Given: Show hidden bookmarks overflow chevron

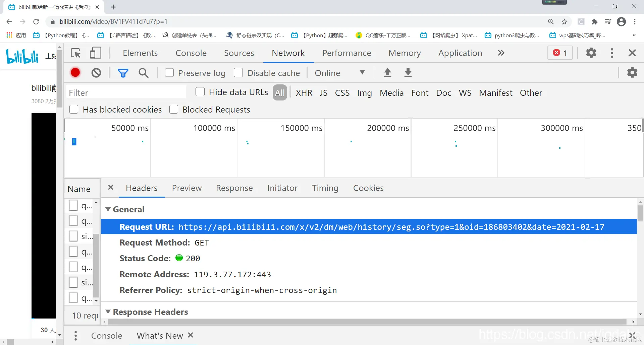Looking at the screenshot, I should coord(634,35).
